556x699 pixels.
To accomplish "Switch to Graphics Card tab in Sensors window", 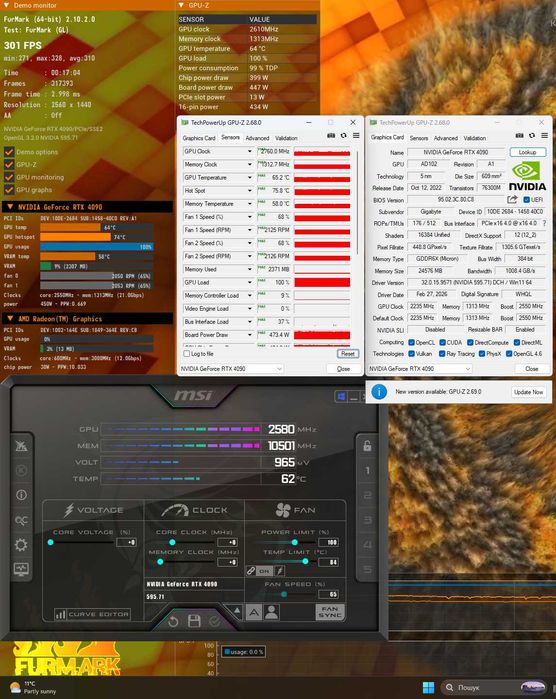I will pyautogui.click(x=199, y=138).
